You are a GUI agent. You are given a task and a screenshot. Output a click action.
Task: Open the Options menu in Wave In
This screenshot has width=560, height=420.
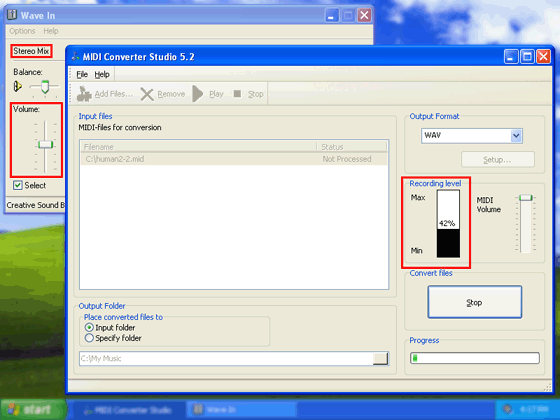coord(22,31)
